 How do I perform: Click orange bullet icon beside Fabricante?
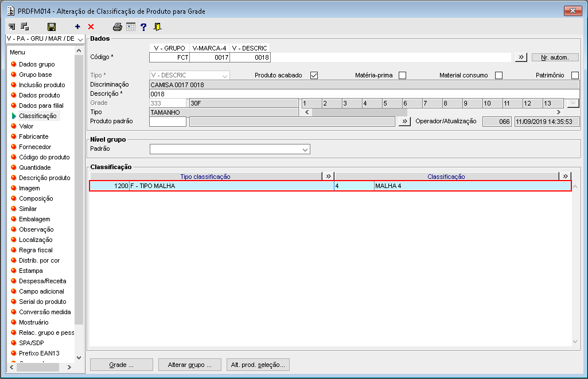[14, 136]
